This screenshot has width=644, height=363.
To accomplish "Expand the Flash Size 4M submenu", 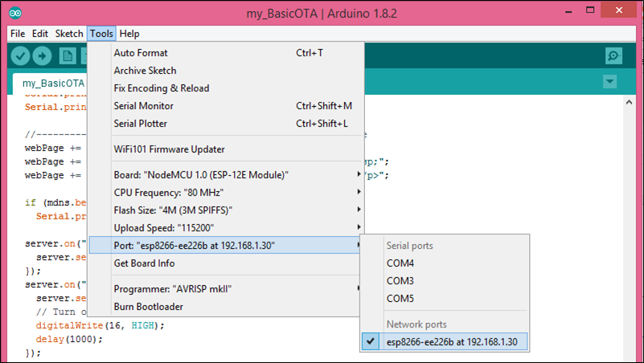I will (x=225, y=210).
